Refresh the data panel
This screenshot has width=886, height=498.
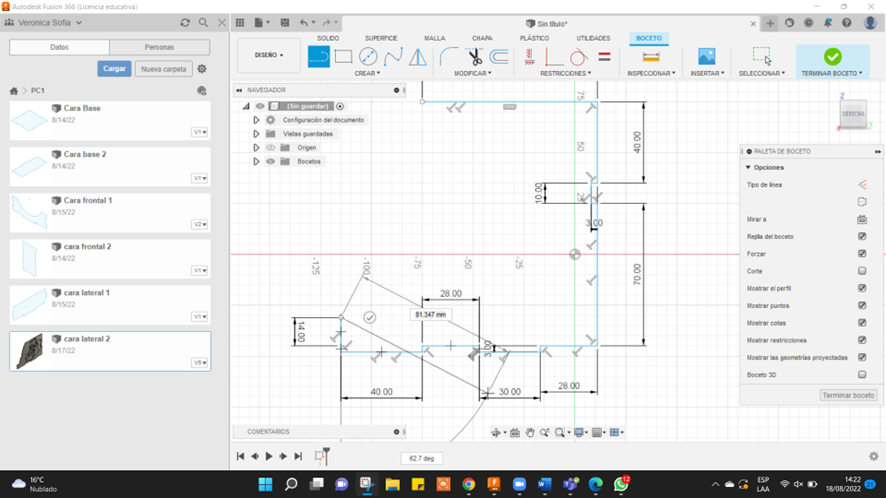click(185, 23)
